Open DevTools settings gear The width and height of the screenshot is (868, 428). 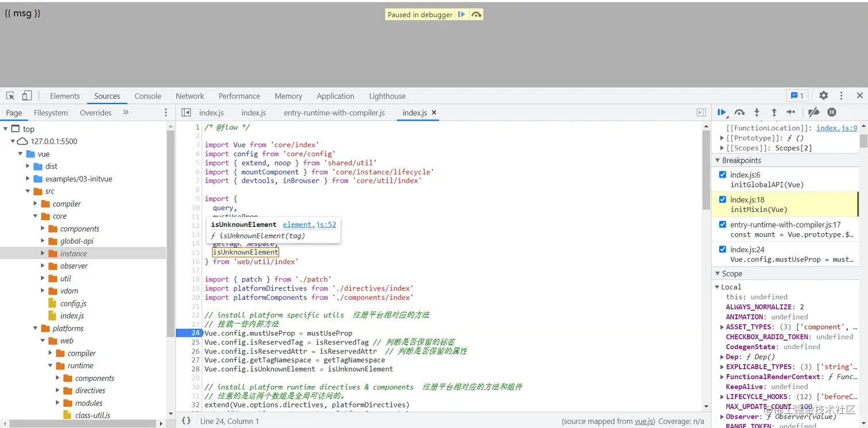(824, 96)
